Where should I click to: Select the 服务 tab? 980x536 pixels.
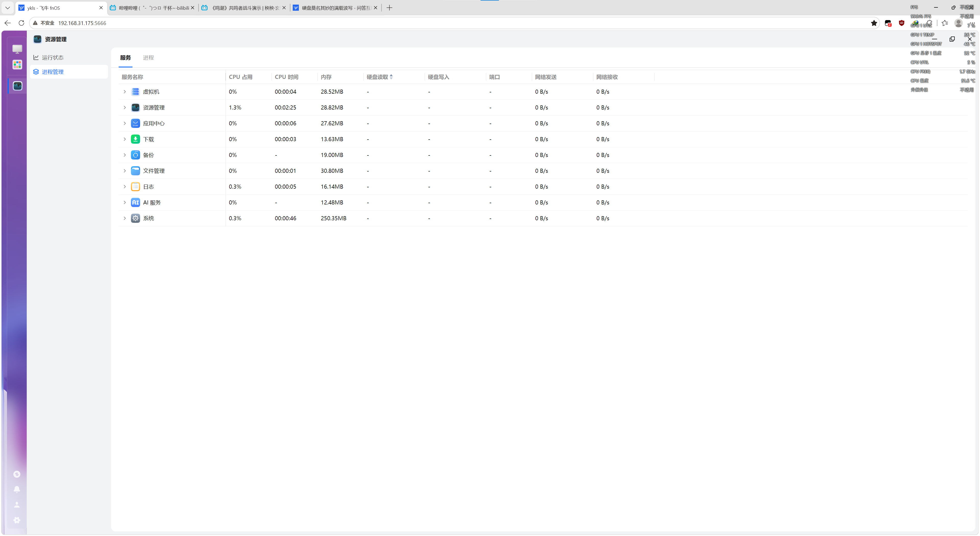point(126,57)
